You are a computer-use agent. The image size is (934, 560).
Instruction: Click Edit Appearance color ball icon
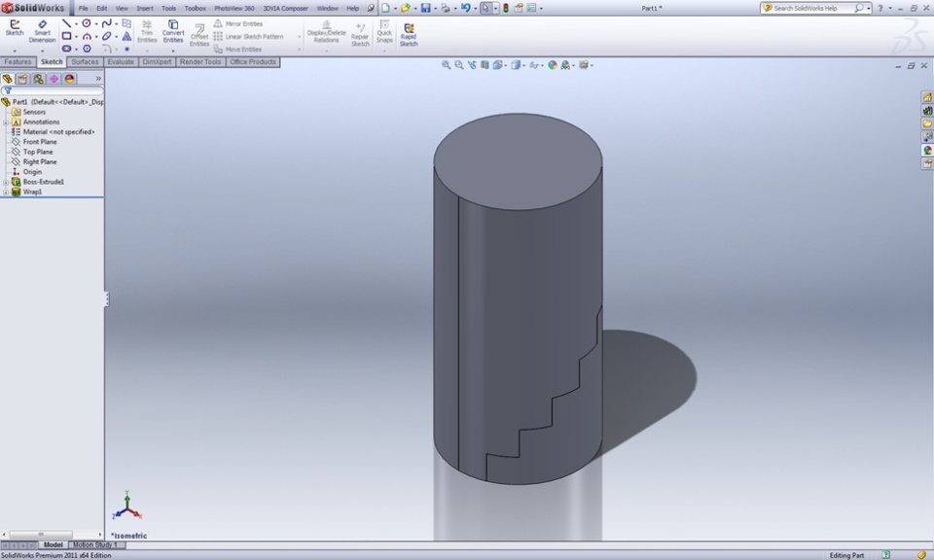point(553,65)
